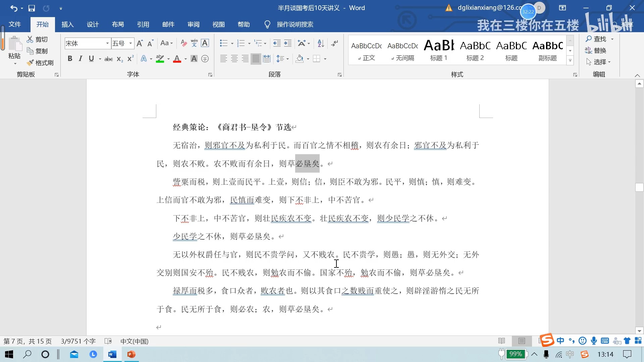Switch to Read Mode view icon

tap(502, 341)
